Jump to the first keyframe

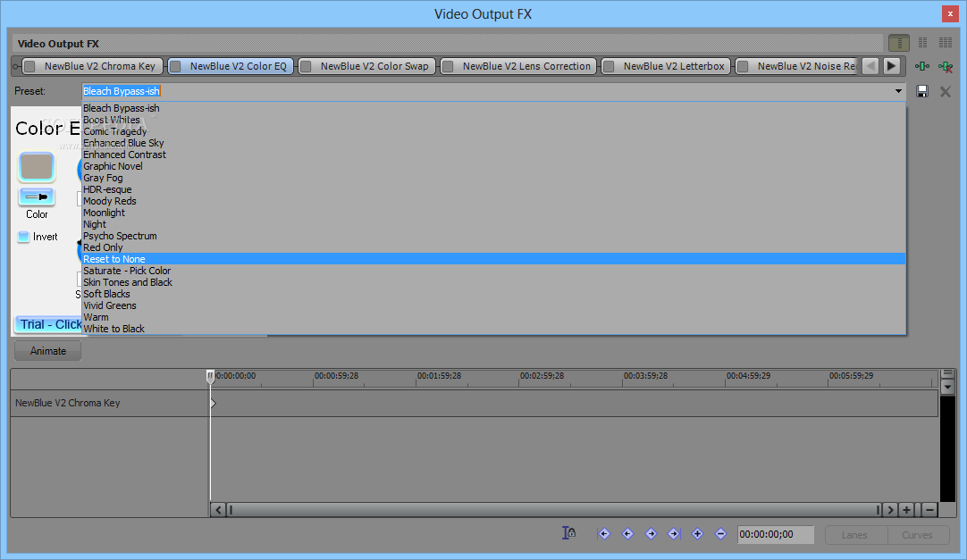tap(604, 533)
